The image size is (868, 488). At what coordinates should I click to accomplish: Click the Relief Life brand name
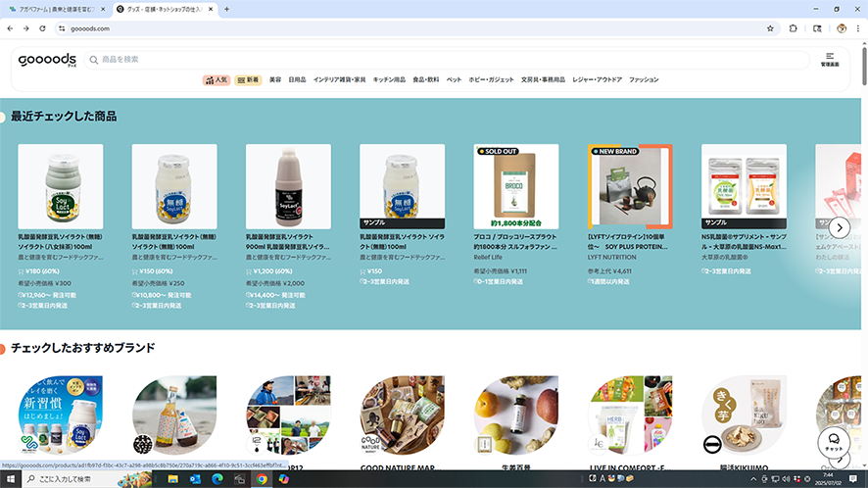tap(488, 257)
